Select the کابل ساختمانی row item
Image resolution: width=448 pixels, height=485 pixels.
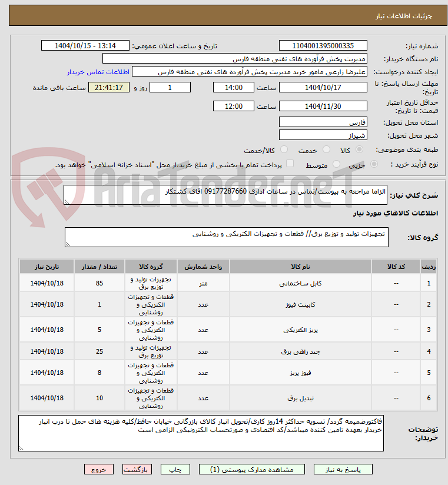(228, 283)
